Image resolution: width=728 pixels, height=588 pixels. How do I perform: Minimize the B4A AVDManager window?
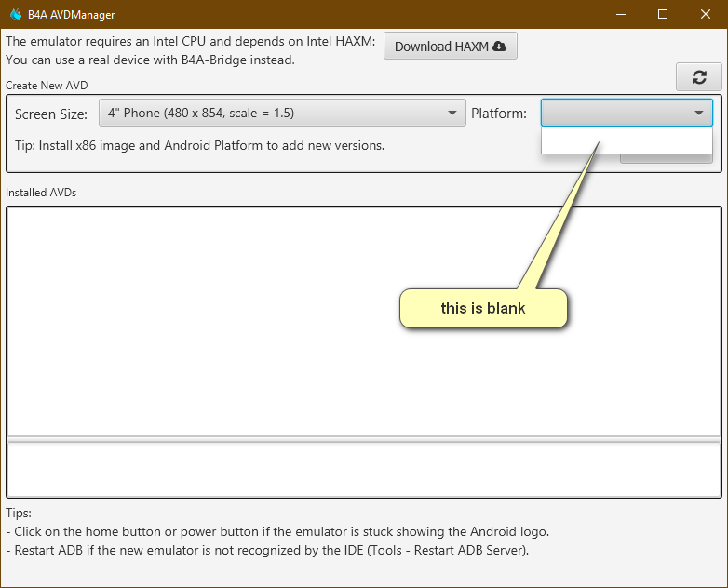tap(621, 14)
